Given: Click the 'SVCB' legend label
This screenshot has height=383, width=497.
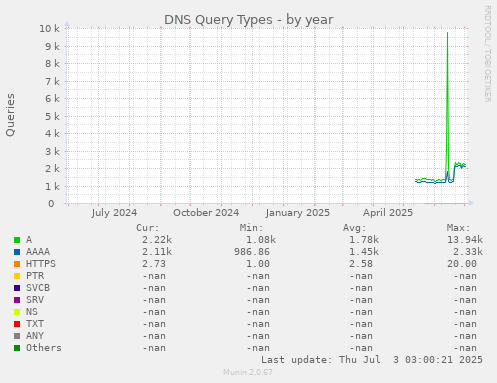Looking at the screenshot, I should click(38, 288).
